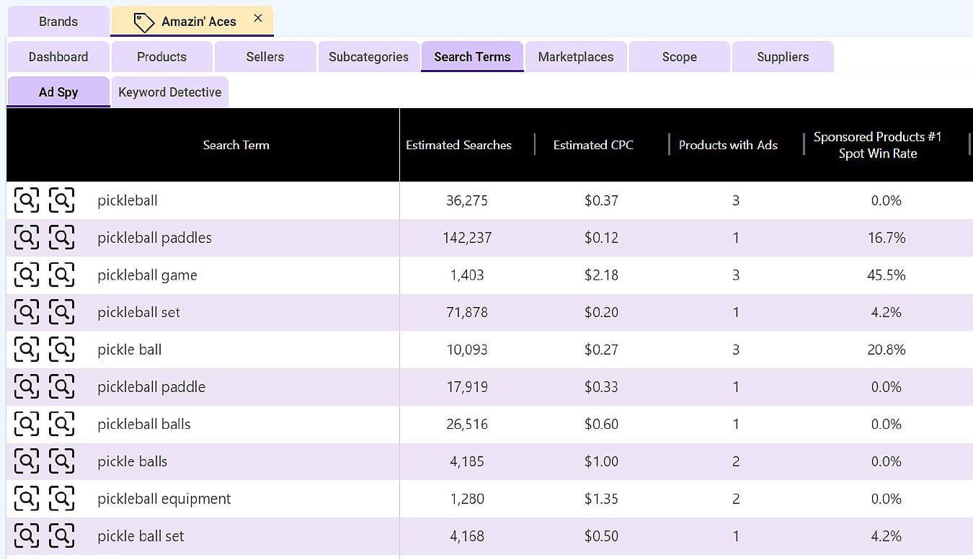The image size is (973, 560).
Task: Switch to the Brands tab
Action: tap(58, 22)
